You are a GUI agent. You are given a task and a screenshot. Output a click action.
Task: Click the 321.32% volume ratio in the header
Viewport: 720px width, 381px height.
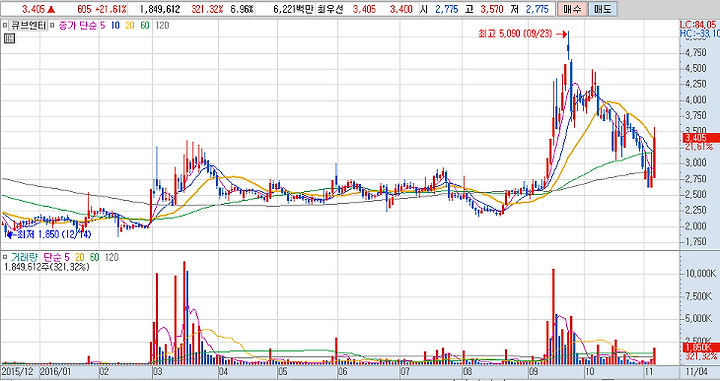[207, 9]
